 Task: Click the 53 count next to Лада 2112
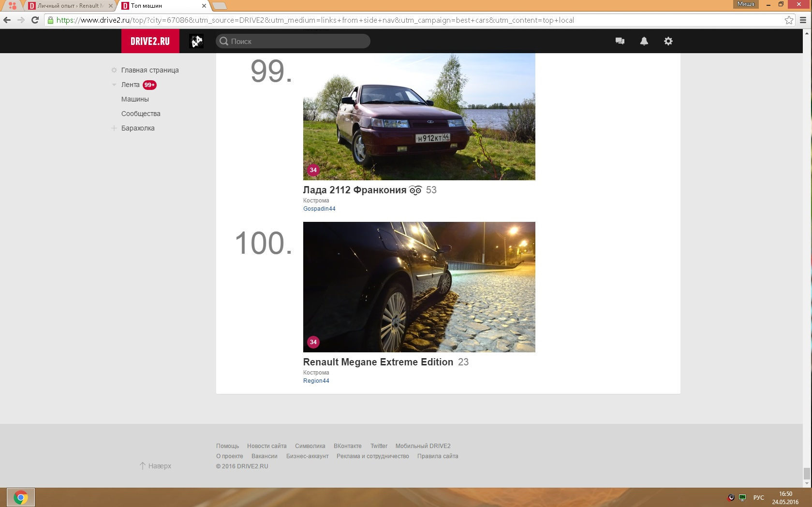[x=431, y=190]
